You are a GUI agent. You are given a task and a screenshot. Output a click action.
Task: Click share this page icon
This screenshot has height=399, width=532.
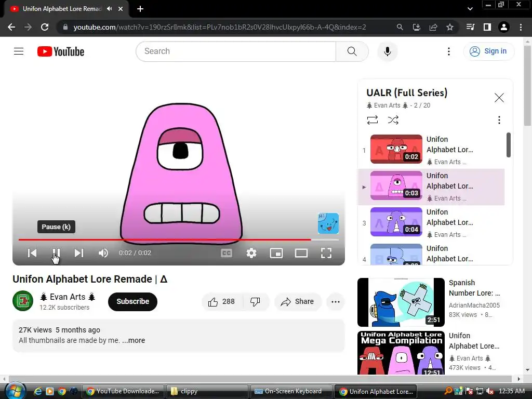433,27
